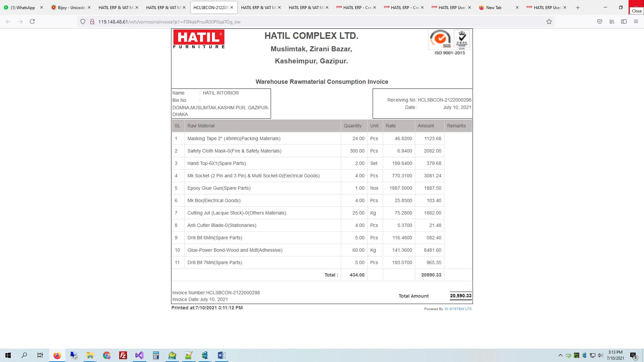Go back to the previous page
This screenshot has height=362, width=644.
pyautogui.click(x=8, y=21)
